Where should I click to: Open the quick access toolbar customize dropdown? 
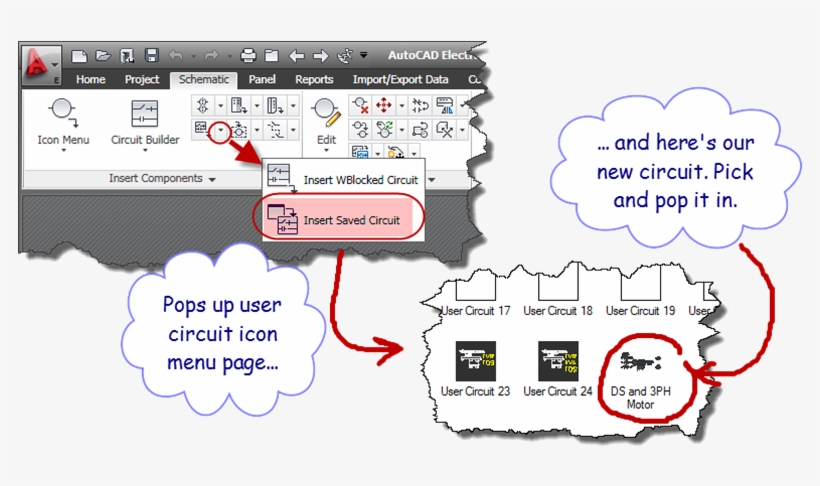[x=363, y=55]
